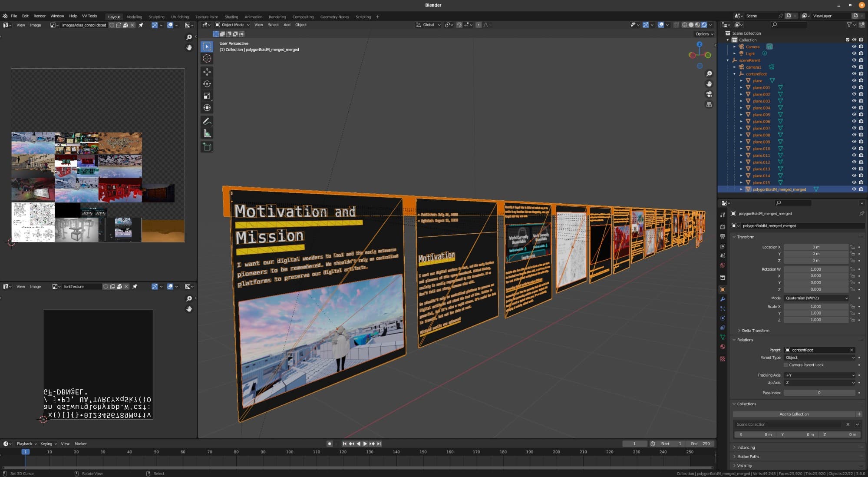Hide plane.005 in viewport with eye icon
The width and height of the screenshot is (868, 477).
coord(854,115)
